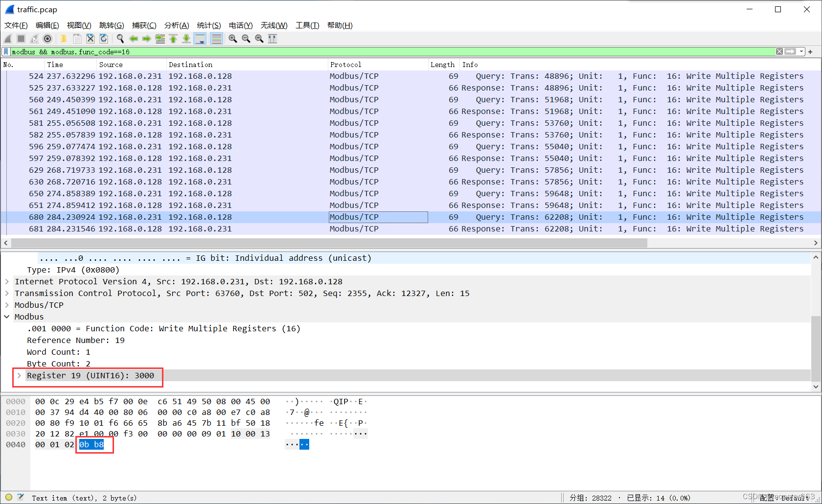Open the 编辑(E) menu
The height and width of the screenshot is (504, 822).
tap(47, 25)
